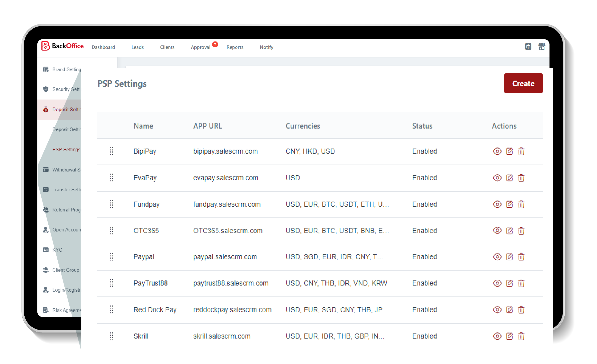597x364 pixels.
Task: Open the Deposit Setting sub-item
Action: coord(67,129)
